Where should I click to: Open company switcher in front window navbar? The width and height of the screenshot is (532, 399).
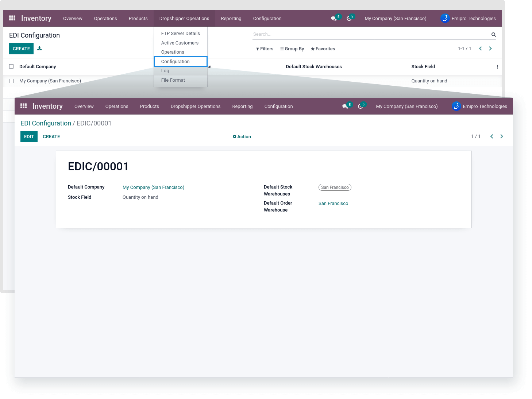[407, 106]
